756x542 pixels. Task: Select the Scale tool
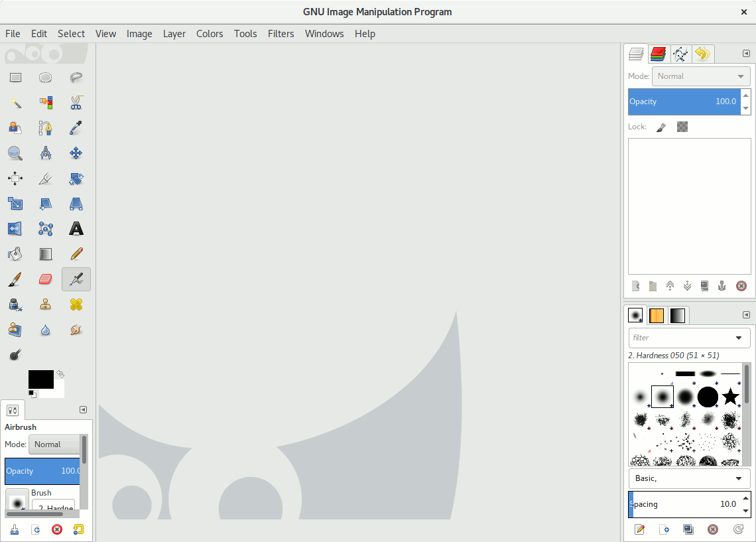(15, 204)
